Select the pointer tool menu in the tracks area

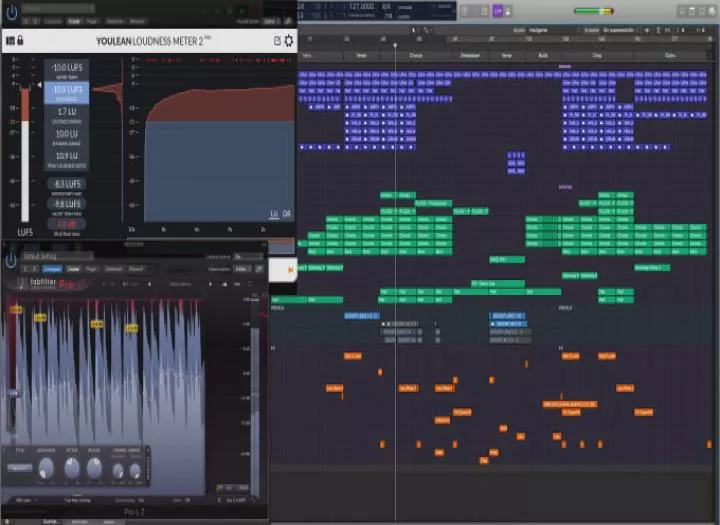pyautogui.click(x=413, y=30)
